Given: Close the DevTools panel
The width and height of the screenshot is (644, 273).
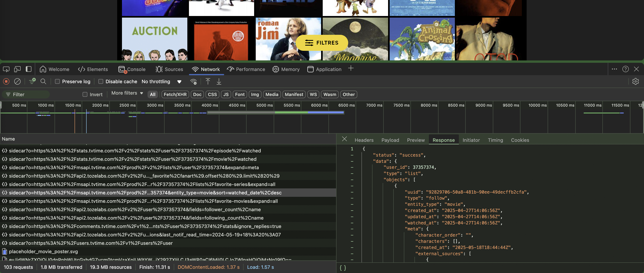Looking at the screenshot, I should (636, 69).
